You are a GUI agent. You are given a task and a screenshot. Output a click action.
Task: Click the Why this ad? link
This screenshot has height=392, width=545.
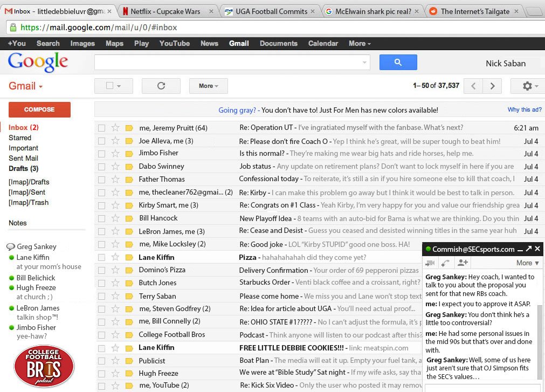coord(524,110)
